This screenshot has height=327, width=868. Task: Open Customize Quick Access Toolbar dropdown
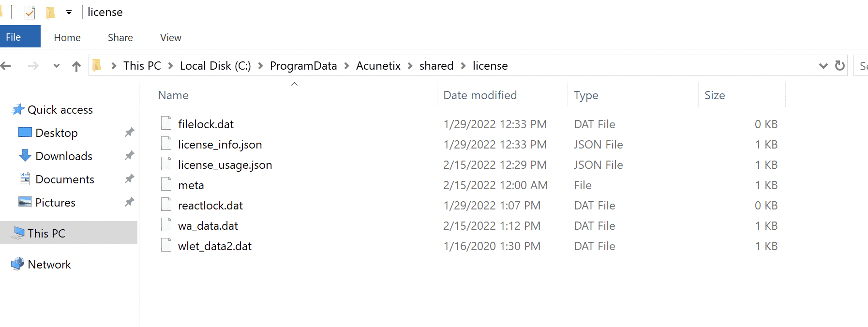[69, 13]
